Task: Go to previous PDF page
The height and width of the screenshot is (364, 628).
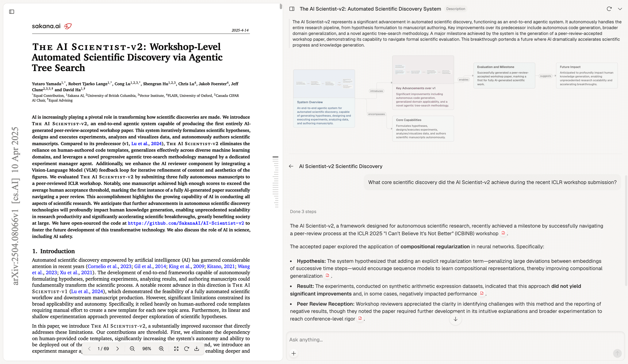Action: (x=89, y=349)
